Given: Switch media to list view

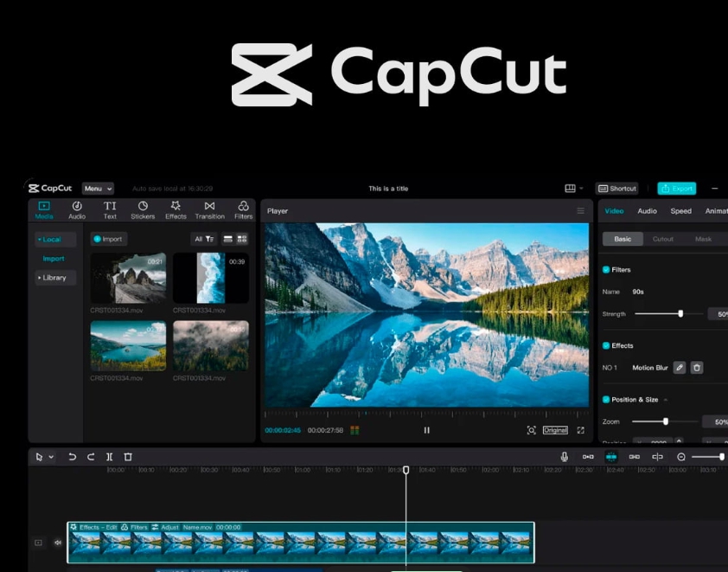Looking at the screenshot, I should click(x=228, y=239).
